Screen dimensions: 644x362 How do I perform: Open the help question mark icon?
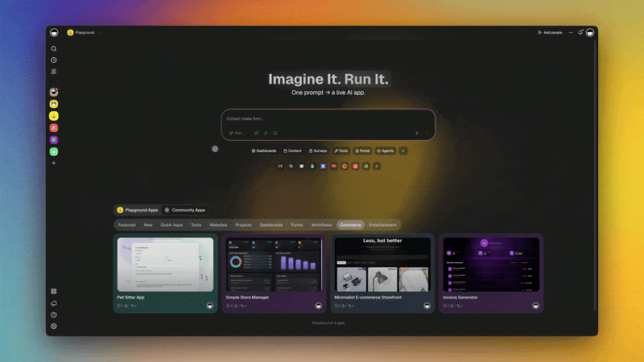click(x=54, y=315)
